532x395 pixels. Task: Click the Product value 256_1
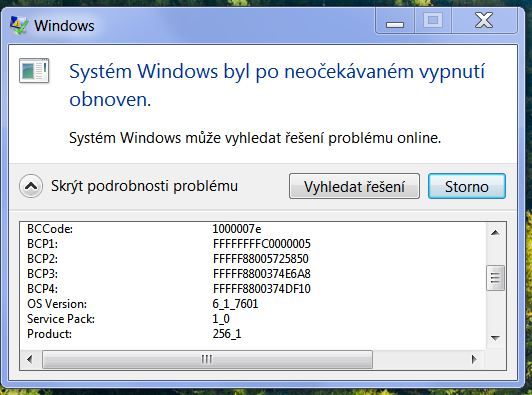tap(227, 334)
